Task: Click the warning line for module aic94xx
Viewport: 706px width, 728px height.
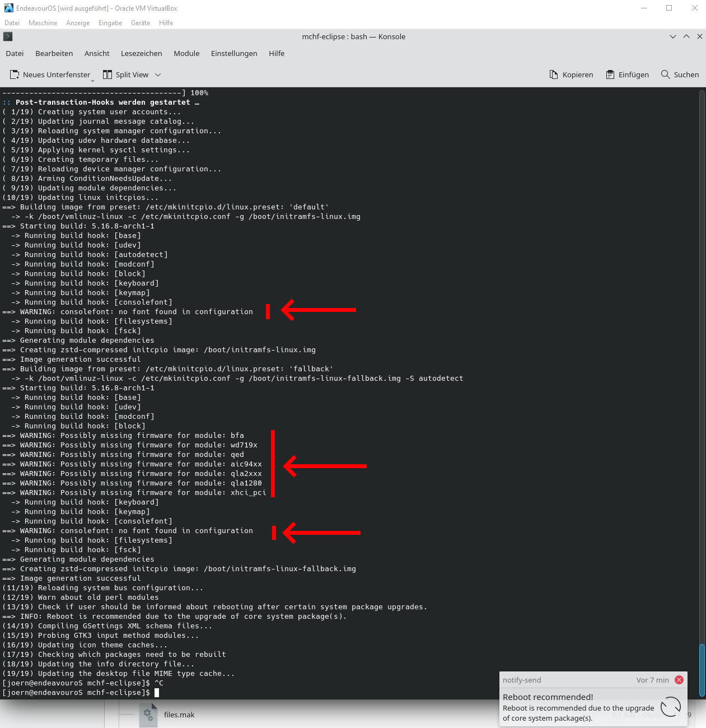Action: tap(132, 464)
